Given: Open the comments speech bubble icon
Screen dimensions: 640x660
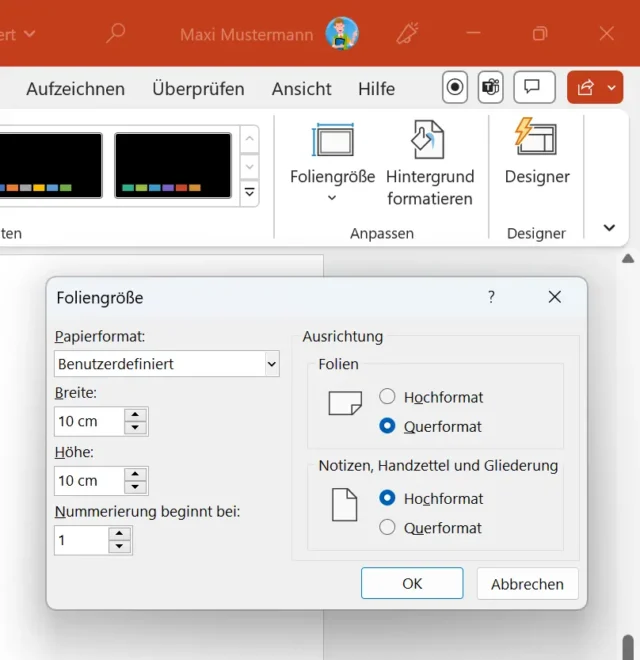Looking at the screenshot, I should pos(534,88).
